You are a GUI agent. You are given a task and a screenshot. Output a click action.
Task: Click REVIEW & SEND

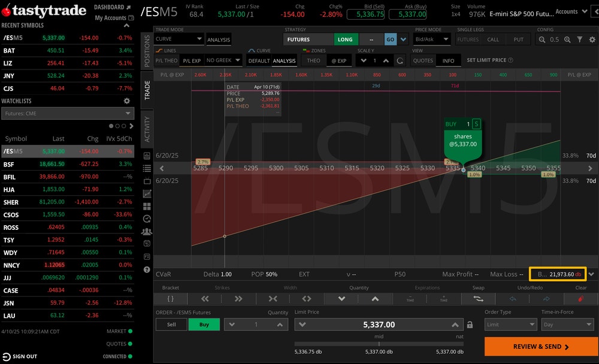point(541,347)
